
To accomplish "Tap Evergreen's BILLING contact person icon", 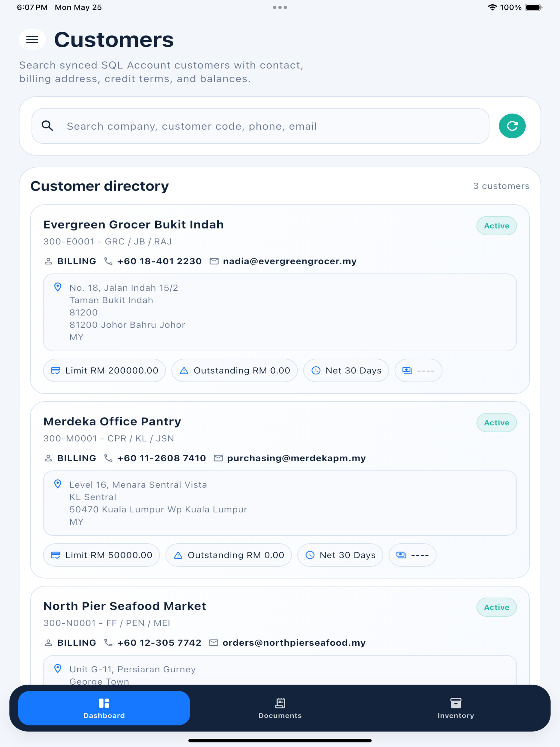I will tap(48, 261).
